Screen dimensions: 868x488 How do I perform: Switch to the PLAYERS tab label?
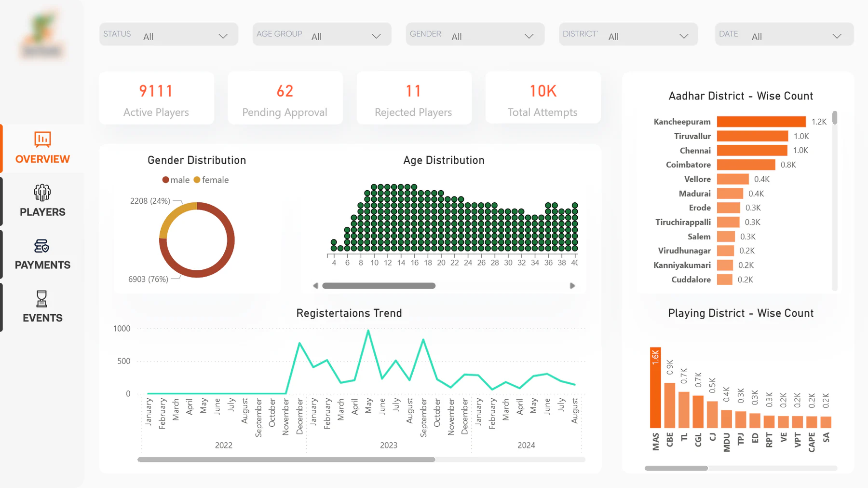coord(42,212)
